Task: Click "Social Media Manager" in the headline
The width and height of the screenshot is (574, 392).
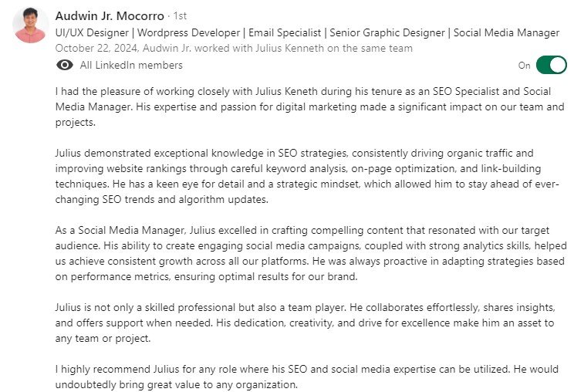Action: pos(506,32)
